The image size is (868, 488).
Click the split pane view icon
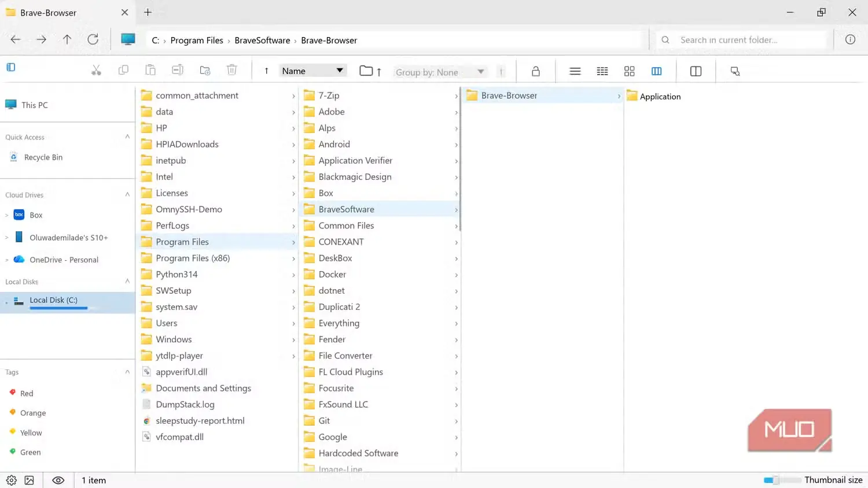click(696, 71)
